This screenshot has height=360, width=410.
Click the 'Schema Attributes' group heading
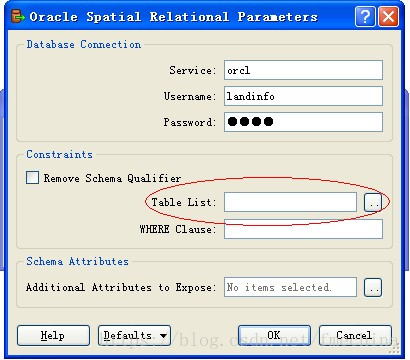point(77,261)
